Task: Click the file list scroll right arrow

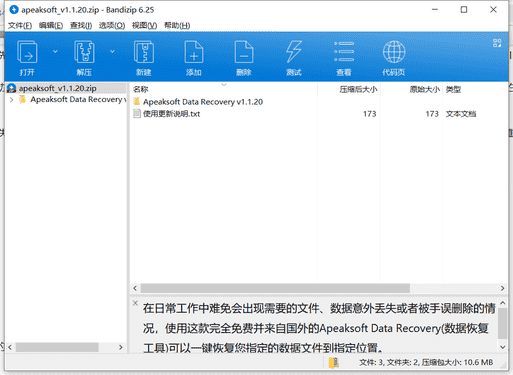Action: [502, 288]
